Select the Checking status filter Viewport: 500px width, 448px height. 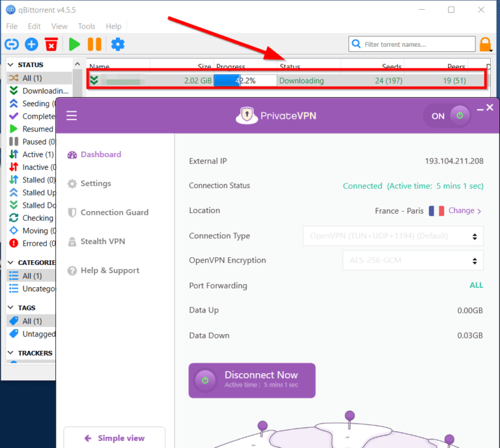[31, 218]
